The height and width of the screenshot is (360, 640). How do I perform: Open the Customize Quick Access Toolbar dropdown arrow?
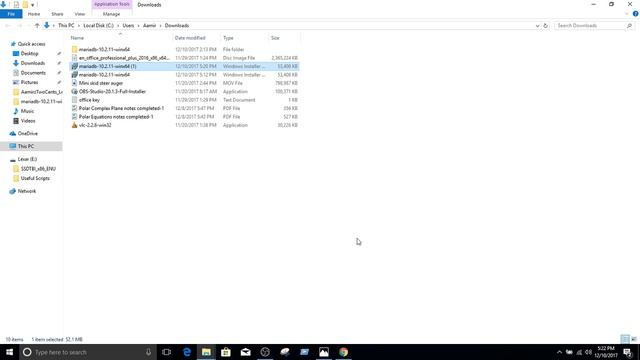[x=33, y=5]
